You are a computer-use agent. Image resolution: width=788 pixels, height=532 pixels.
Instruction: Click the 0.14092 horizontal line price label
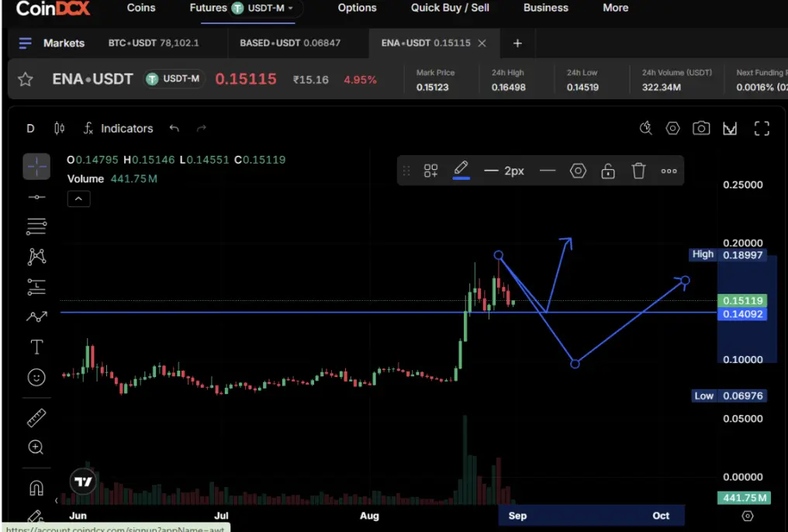(742, 314)
